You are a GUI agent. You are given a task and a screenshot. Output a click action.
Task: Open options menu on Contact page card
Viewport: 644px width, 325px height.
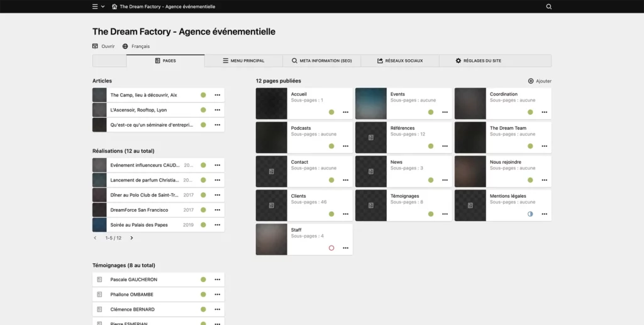(345, 180)
